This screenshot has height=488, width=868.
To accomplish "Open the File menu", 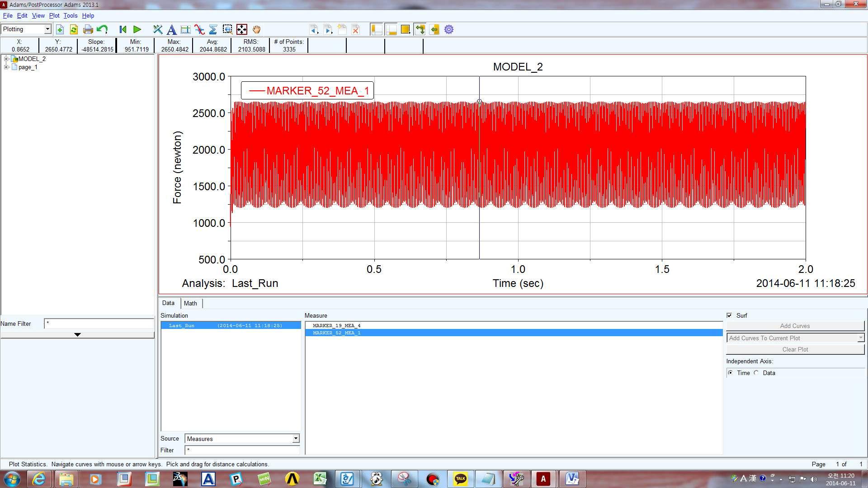I will 8,15.
